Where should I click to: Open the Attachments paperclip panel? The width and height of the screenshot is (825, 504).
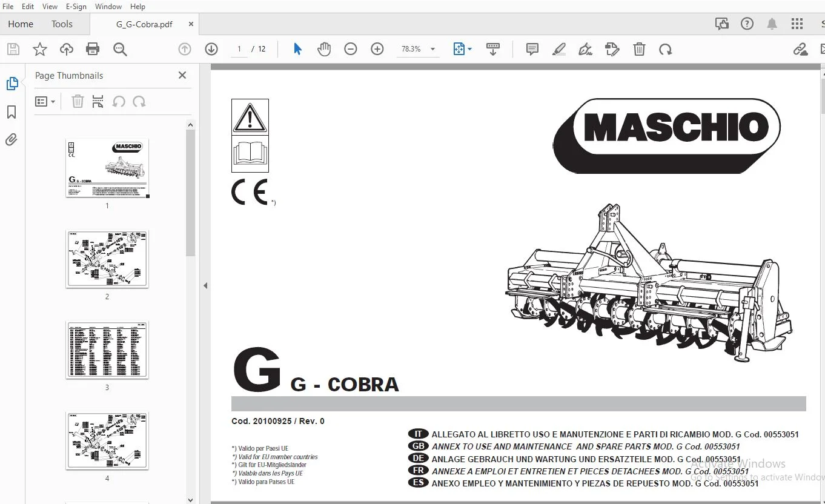[x=12, y=140]
